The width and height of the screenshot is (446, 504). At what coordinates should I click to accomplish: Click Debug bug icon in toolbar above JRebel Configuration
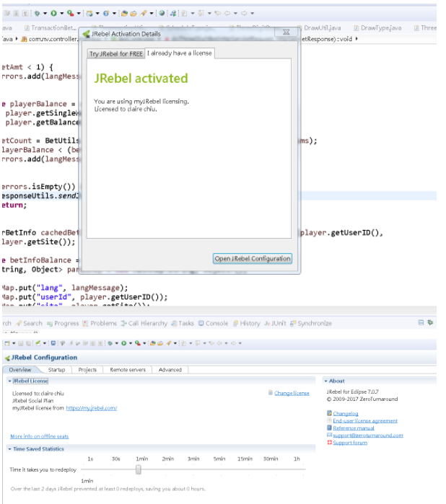click(x=110, y=343)
